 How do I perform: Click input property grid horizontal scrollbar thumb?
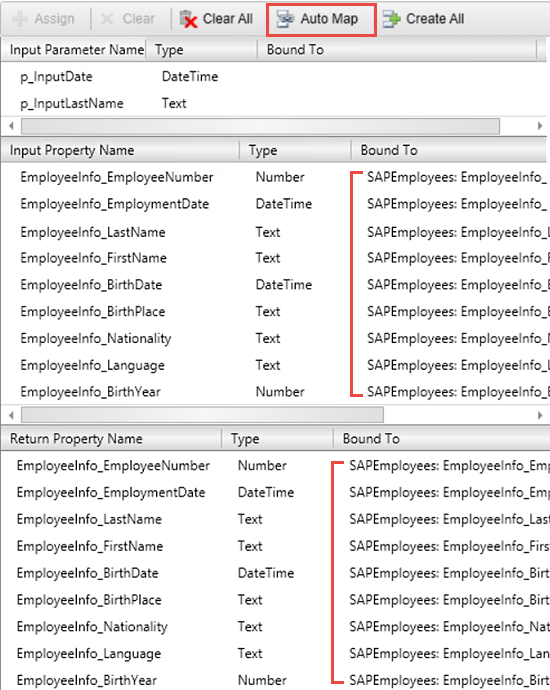tap(202, 415)
